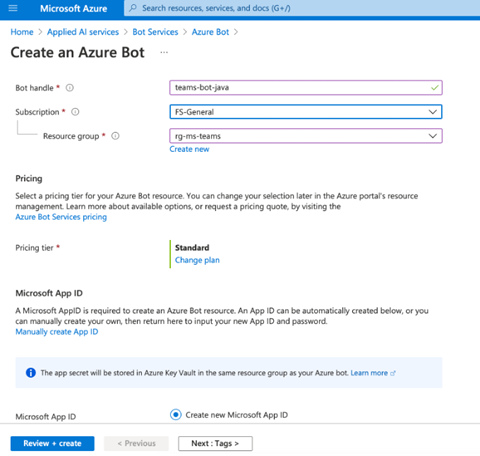Open Azure Bot Services pricing link
The image size is (480, 456).
(61, 217)
